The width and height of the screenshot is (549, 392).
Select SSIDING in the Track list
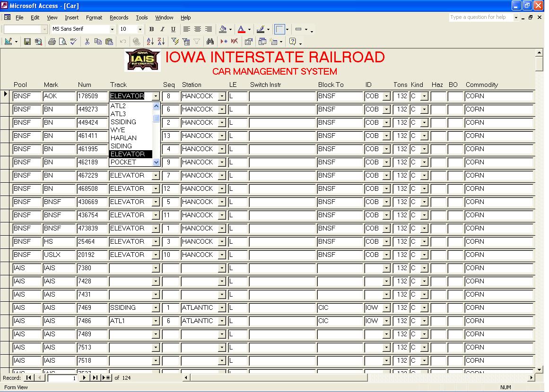tap(131, 122)
